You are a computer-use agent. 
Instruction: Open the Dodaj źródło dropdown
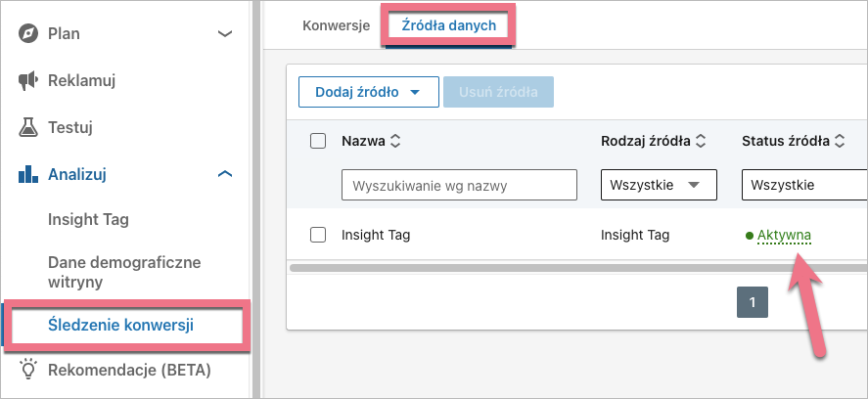point(368,92)
